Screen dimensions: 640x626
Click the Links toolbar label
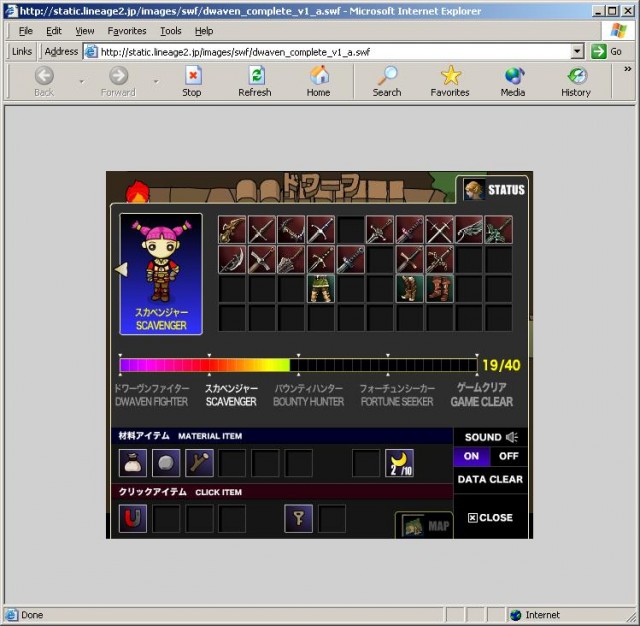(22, 51)
